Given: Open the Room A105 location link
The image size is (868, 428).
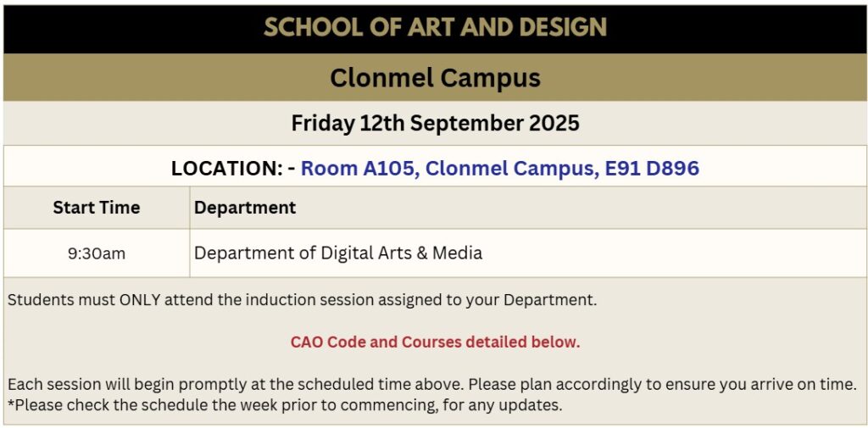Looking at the screenshot, I should 359,169.
